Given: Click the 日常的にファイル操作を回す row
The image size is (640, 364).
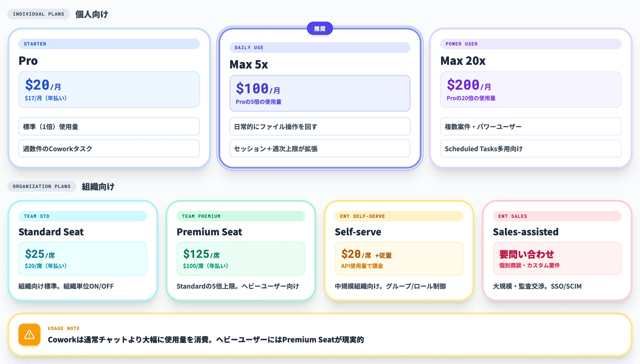Looking at the screenshot, I should (x=320, y=126).
